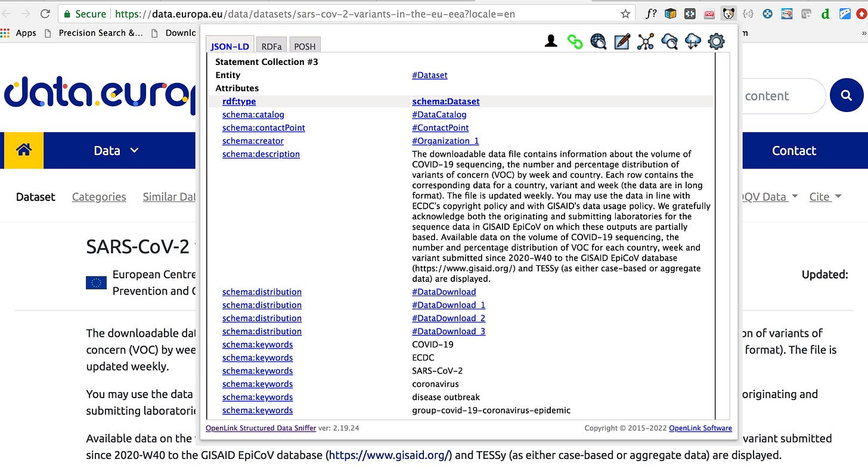The image size is (868, 472).
Task: Go to site home via house icon
Action: [24, 150]
